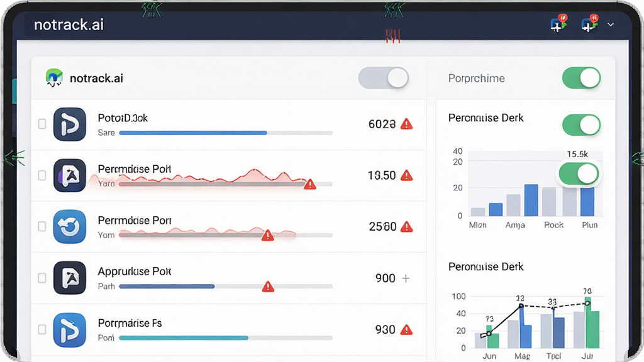Viewport: 644px width, 362px height.
Task: Open the top bar icon beside the chevron
Action: [x=589, y=24]
